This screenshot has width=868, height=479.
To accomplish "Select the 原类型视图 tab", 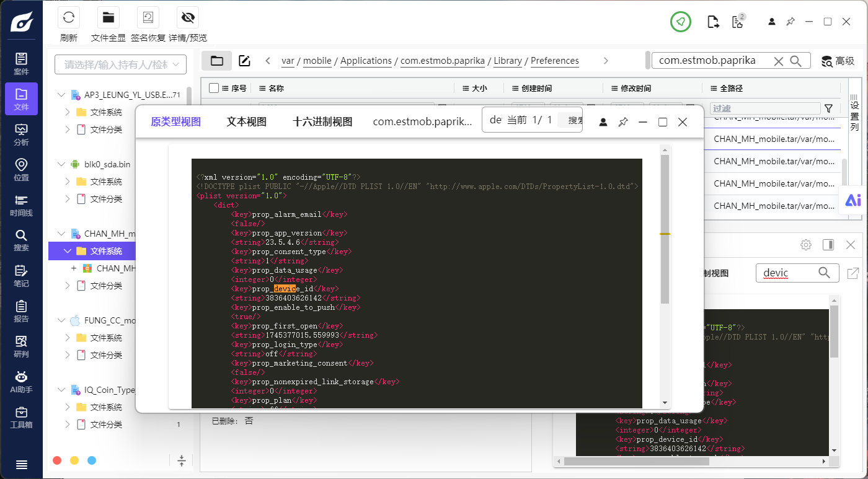I will coord(176,121).
